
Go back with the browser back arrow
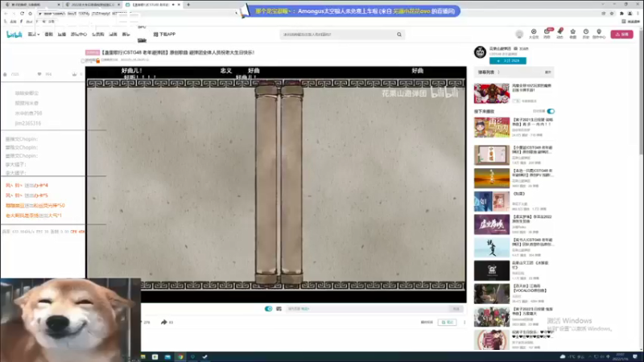tap(6, 14)
